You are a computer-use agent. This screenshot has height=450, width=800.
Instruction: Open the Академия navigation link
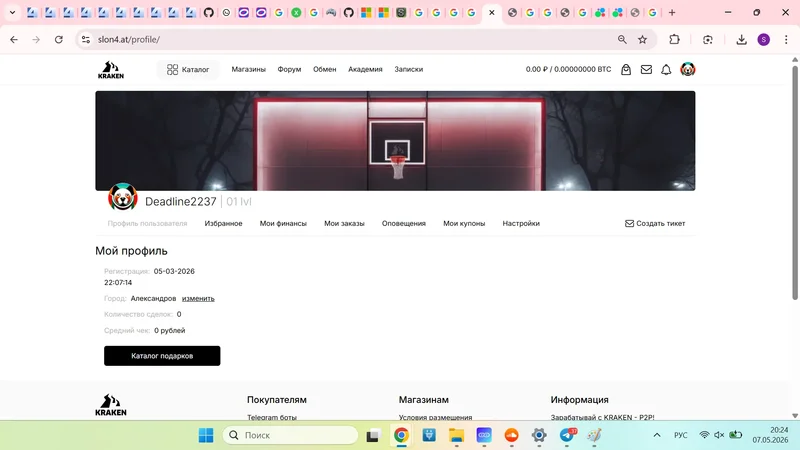tap(365, 69)
